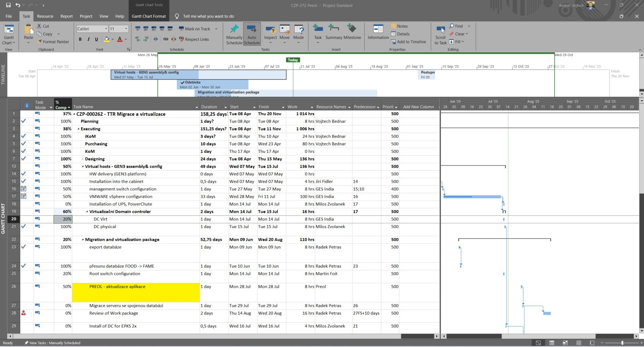
Task: Open the Task Name column filter dropdown
Action: click(196, 107)
